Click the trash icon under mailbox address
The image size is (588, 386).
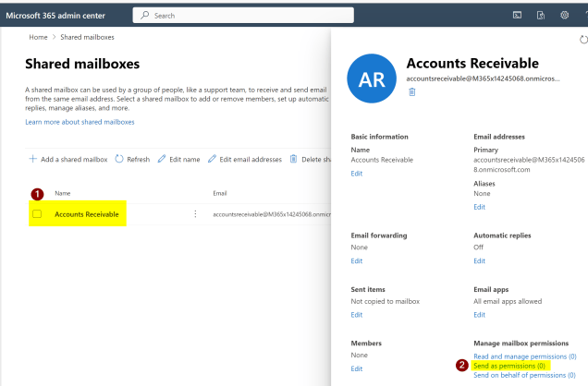tap(411, 92)
